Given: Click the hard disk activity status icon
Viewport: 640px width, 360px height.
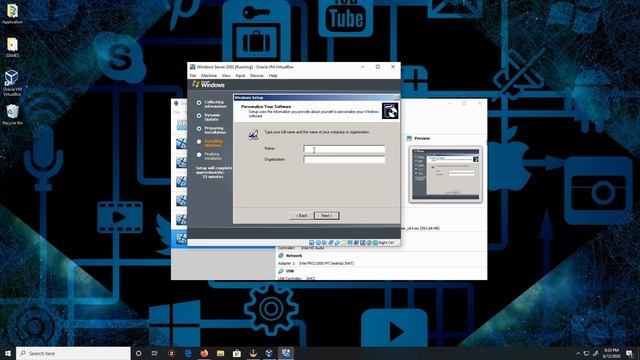Looking at the screenshot, I should coord(311,243).
